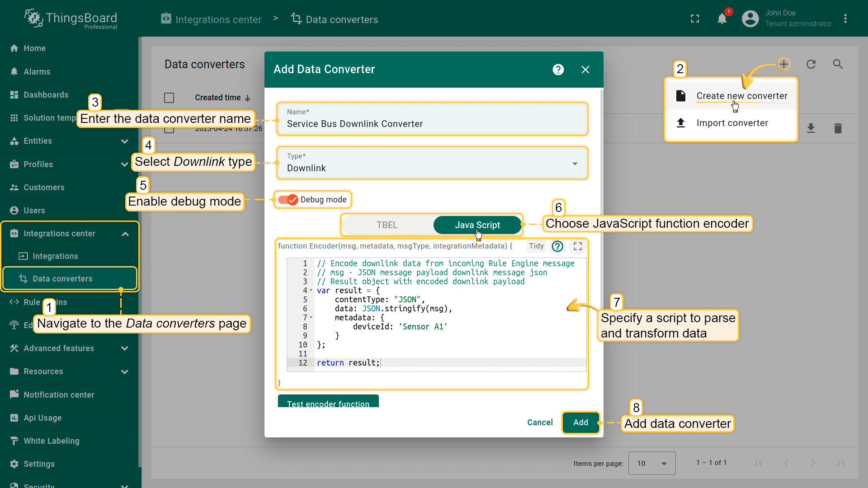Click the expand fullscreen icon in code editor
Viewport: 868px width, 488px height.
(576, 246)
